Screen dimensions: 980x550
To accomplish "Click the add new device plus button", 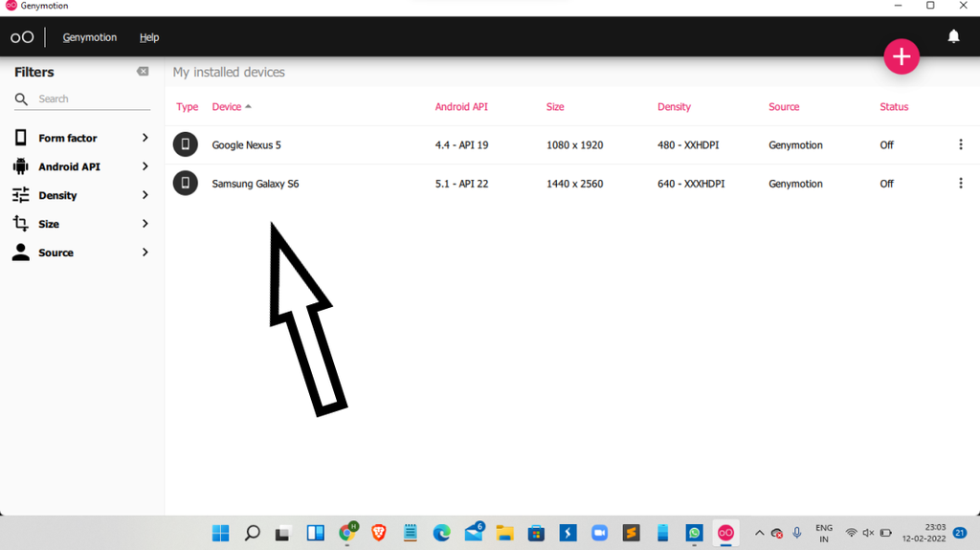I will click(x=902, y=56).
